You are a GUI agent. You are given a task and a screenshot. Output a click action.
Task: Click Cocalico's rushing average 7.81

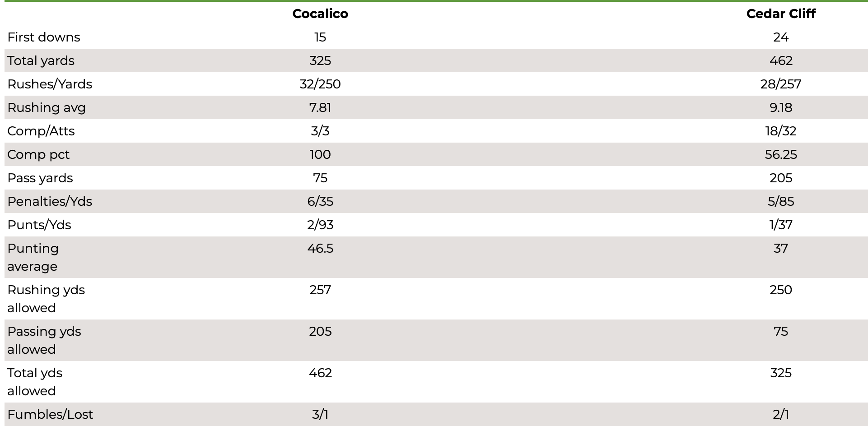click(x=320, y=107)
